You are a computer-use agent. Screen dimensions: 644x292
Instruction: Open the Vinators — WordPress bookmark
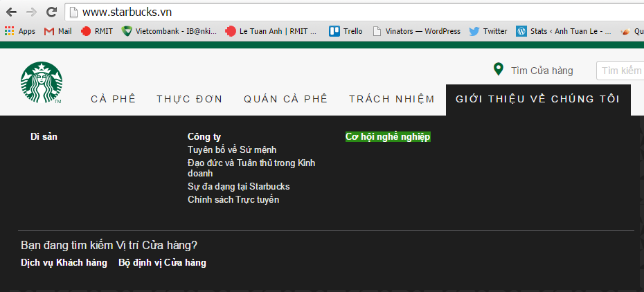pyautogui.click(x=416, y=31)
